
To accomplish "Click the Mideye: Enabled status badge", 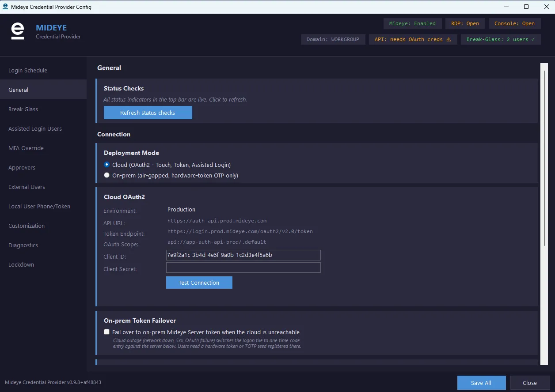I will (412, 23).
